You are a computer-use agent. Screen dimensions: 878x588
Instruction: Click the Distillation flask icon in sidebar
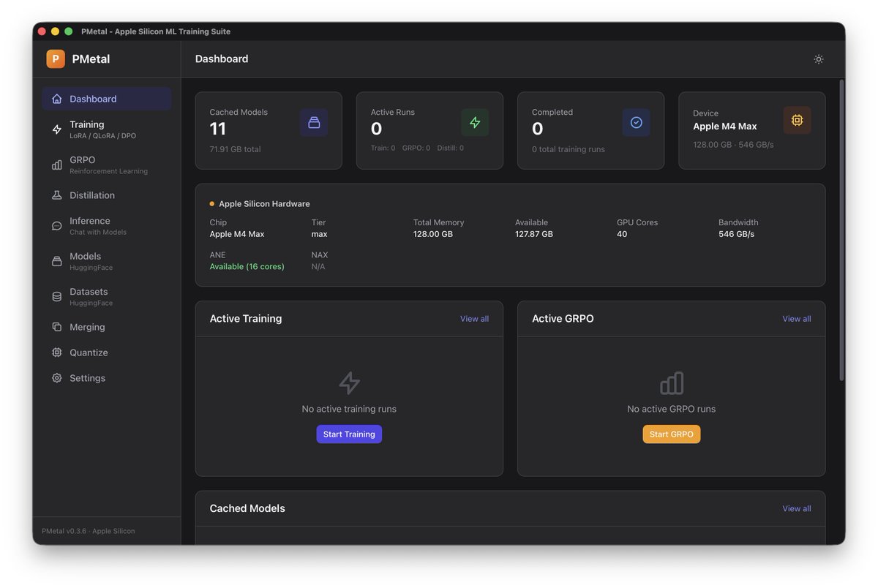pyautogui.click(x=57, y=195)
